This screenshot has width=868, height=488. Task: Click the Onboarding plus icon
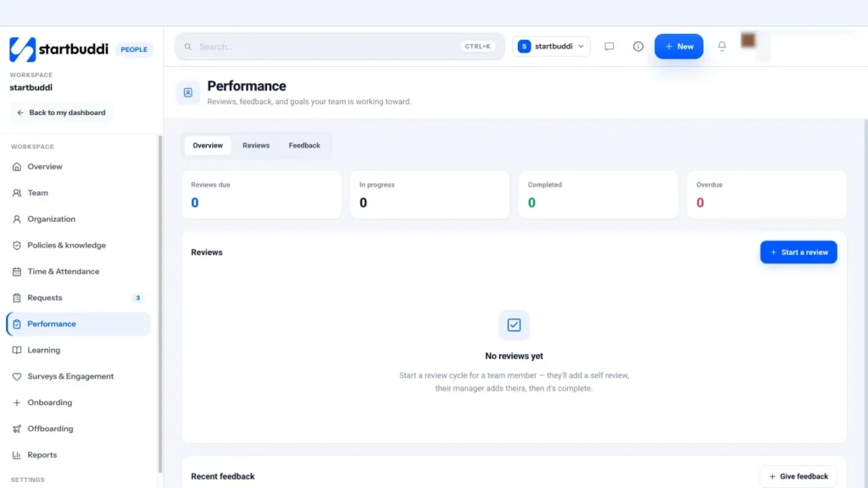17,402
